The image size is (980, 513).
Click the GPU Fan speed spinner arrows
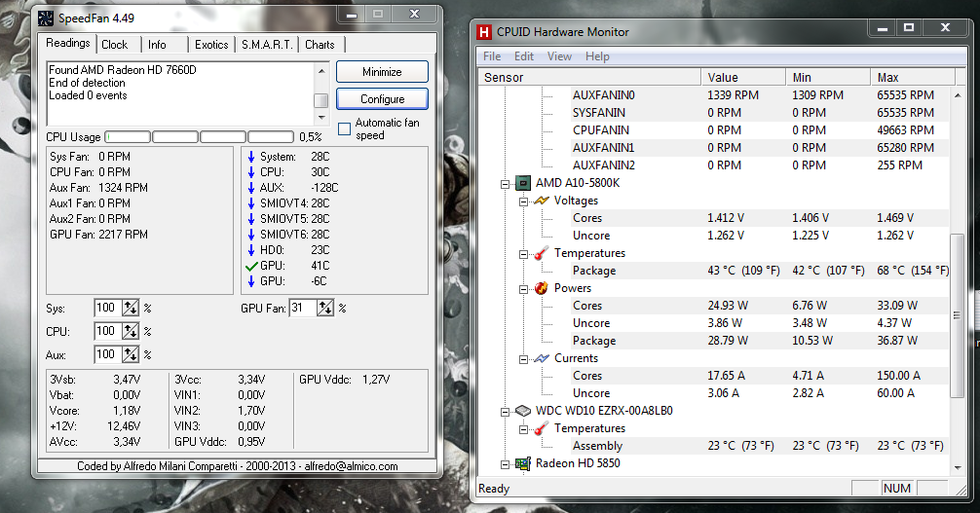click(325, 308)
